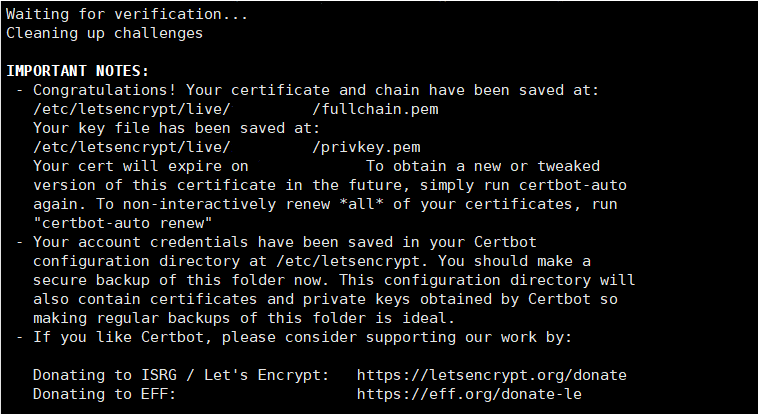Viewport: 758px width, 414px height.
Task: Click the "Cleaning up challenges" line
Action: [x=104, y=33]
